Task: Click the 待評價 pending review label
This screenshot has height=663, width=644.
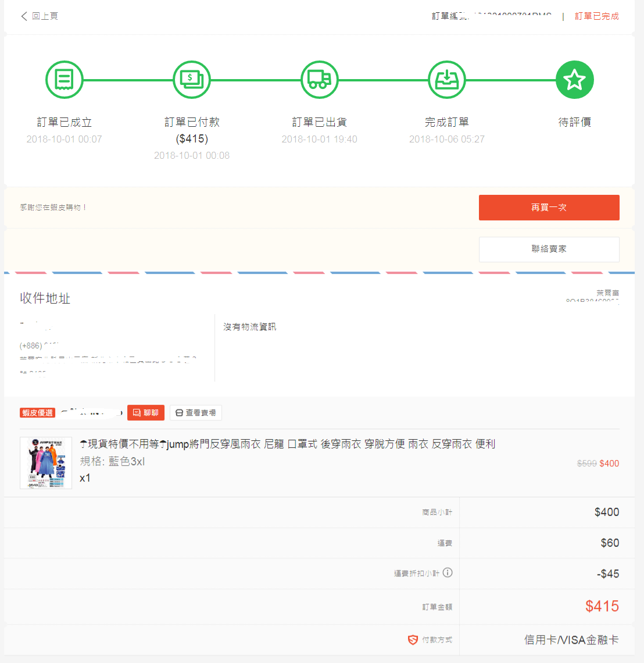Action: pyautogui.click(x=574, y=122)
